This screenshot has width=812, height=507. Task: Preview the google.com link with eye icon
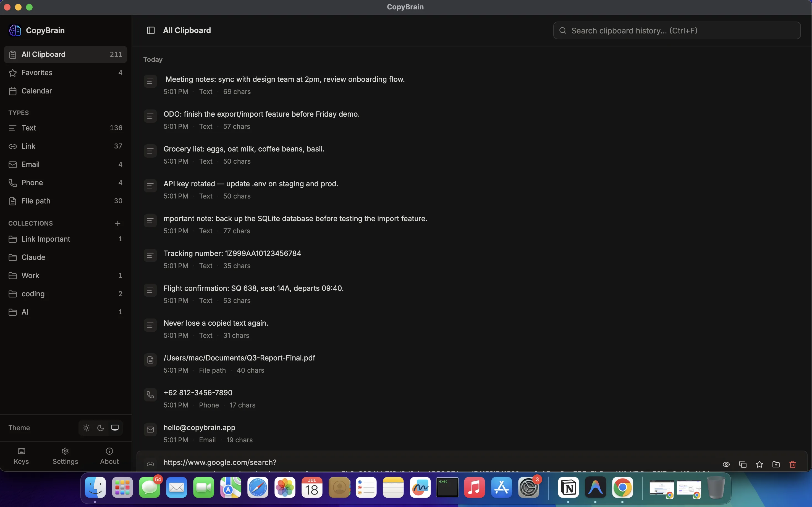[x=726, y=464]
